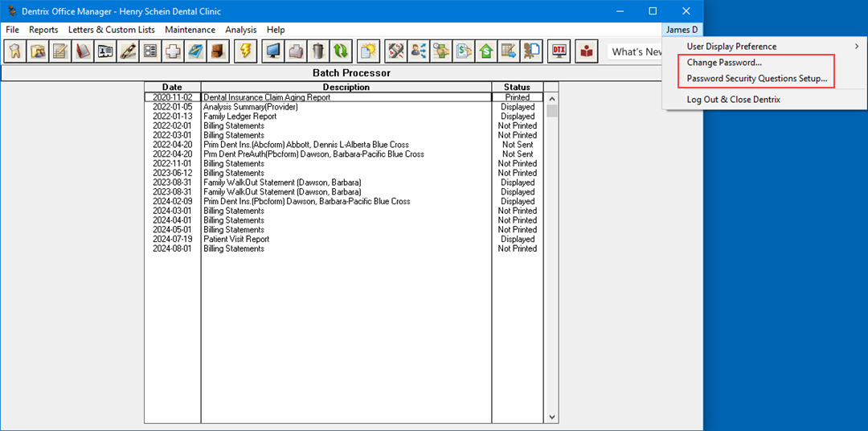The width and height of the screenshot is (868, 431).
Task: Open the tooth chart icon
Action: (14, 51)
